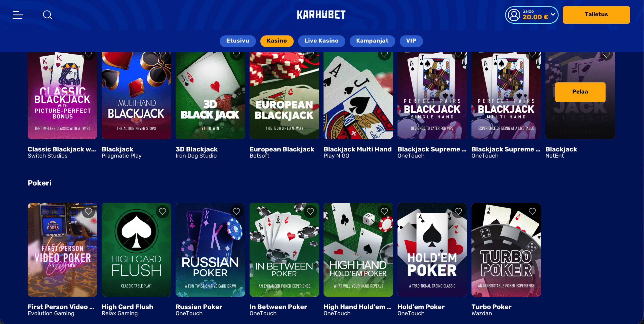Open the Kampanjat tab
The width and height of the screenshot is (644, 324).
[x=372, y=41]
